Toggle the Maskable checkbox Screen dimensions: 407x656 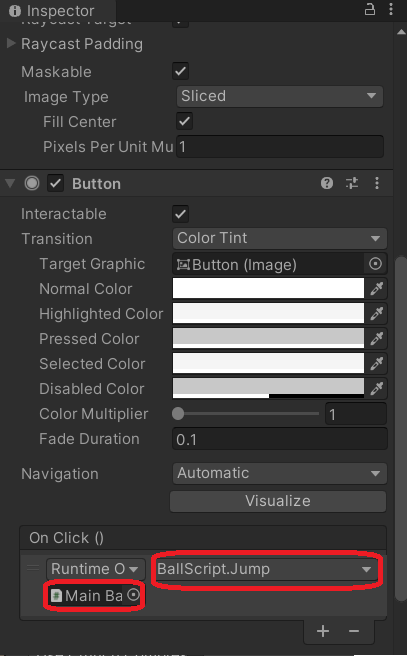[180, 71]
